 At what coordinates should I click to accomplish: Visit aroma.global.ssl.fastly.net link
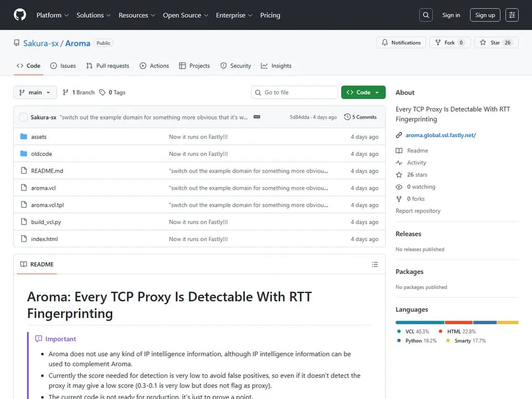[x=441, y=135]
